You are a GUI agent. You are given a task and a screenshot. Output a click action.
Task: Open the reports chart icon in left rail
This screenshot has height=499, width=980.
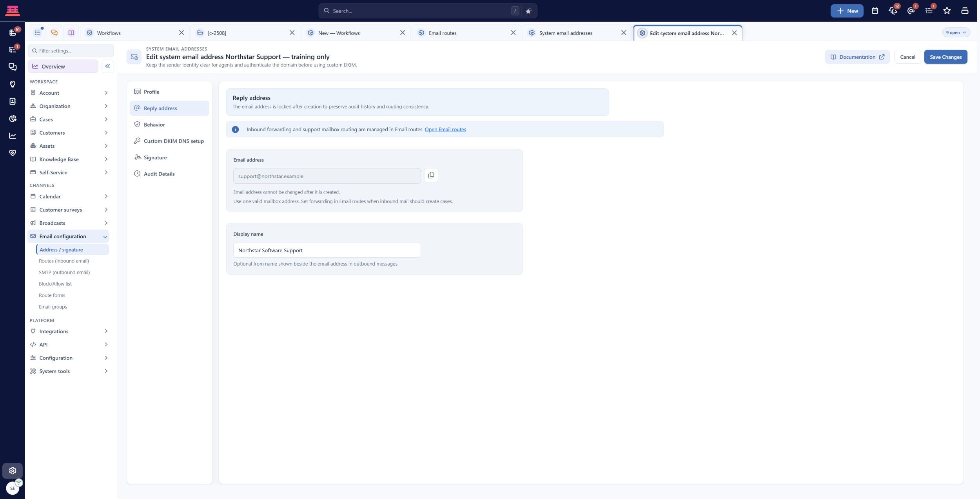pos(13,136)
